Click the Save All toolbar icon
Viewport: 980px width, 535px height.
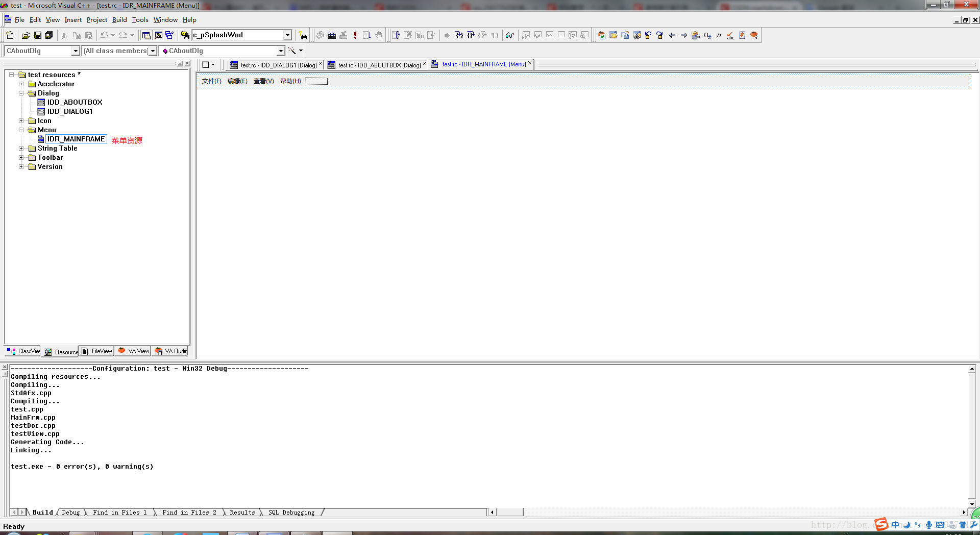[49, 35]
